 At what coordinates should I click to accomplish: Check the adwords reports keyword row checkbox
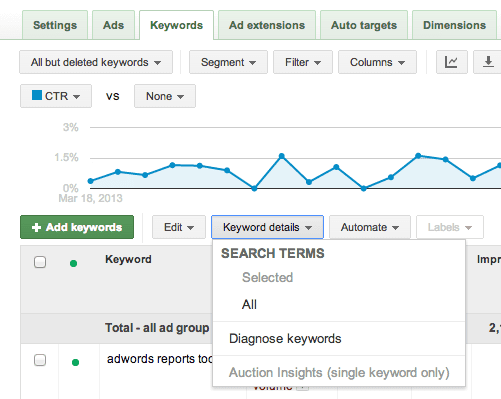point(40,360)
